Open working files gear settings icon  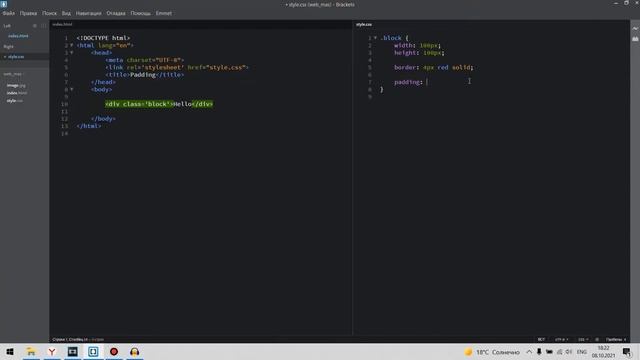35,26
